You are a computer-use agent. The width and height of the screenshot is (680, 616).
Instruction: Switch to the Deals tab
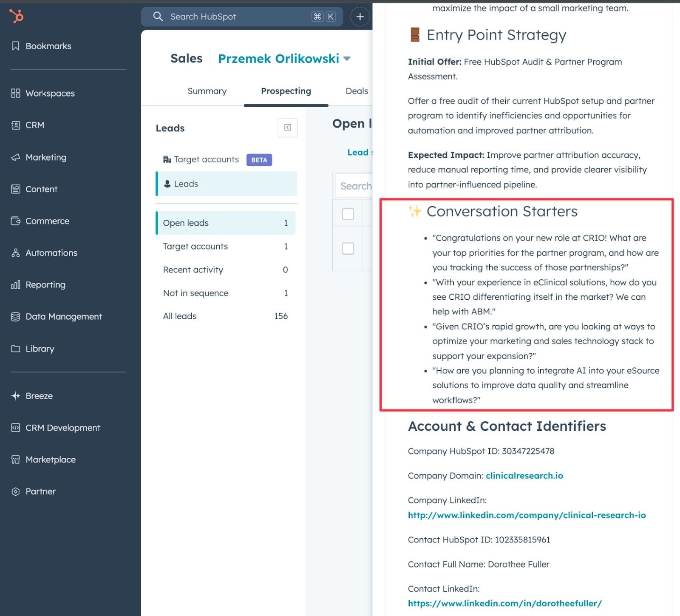[357, 91]
